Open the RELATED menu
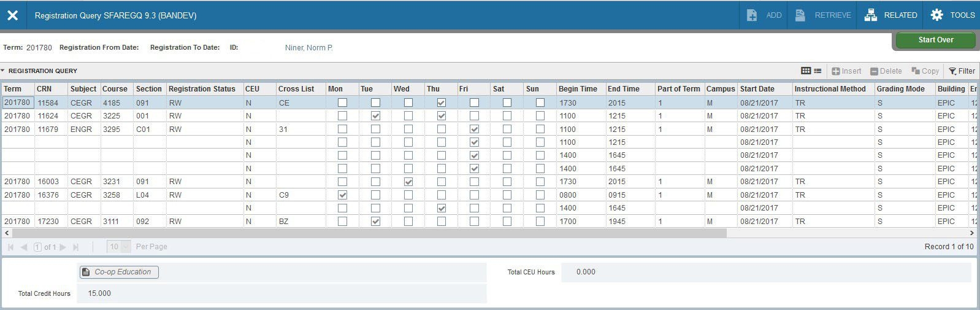The width and height of the screenshot is (980, 310). tap(891, 15)
